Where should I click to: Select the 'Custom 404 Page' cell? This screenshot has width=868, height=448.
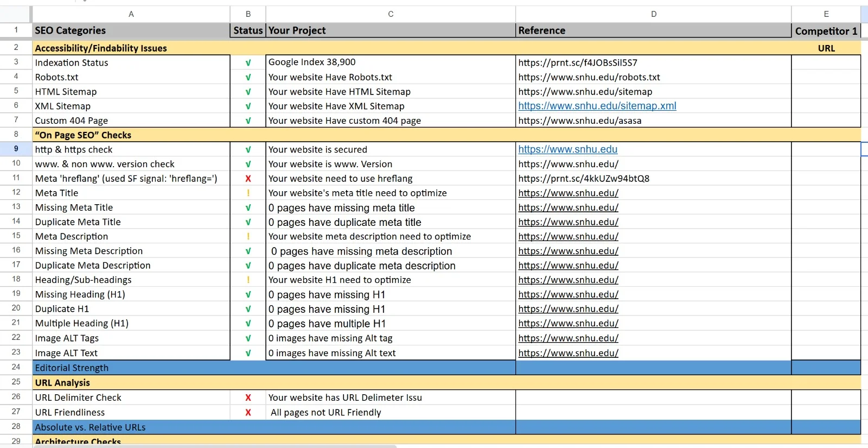(131, 121)
